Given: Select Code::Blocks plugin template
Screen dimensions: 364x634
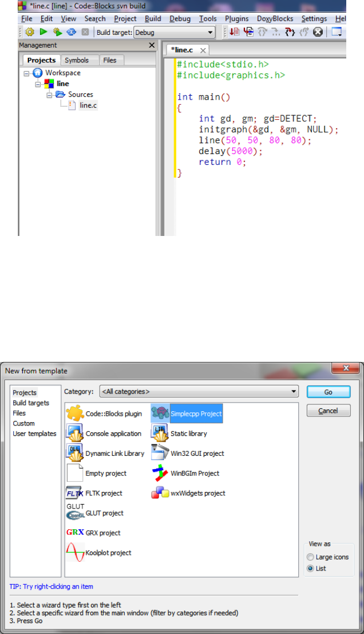Looking at the screenshot, I should click(104, 414).
